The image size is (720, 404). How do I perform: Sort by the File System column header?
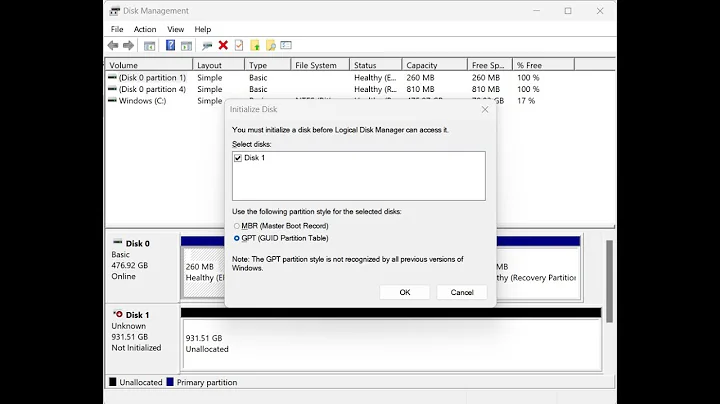point(321,65)
